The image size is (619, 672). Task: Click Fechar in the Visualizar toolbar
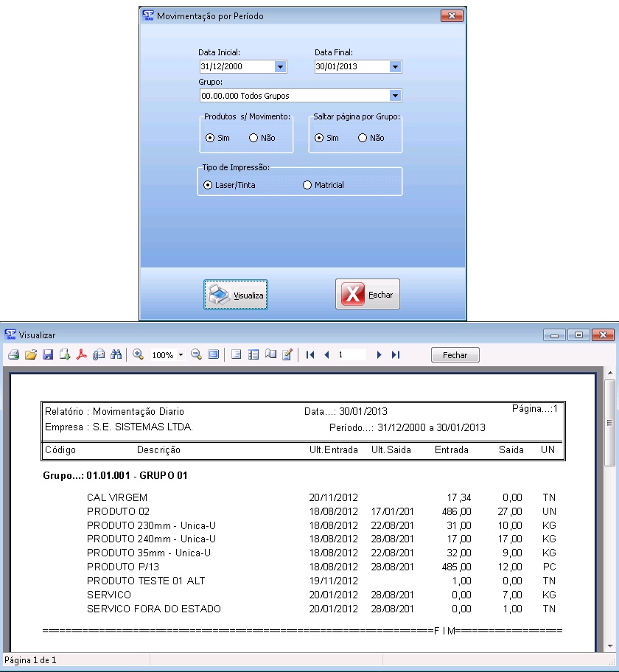(455, 355)
